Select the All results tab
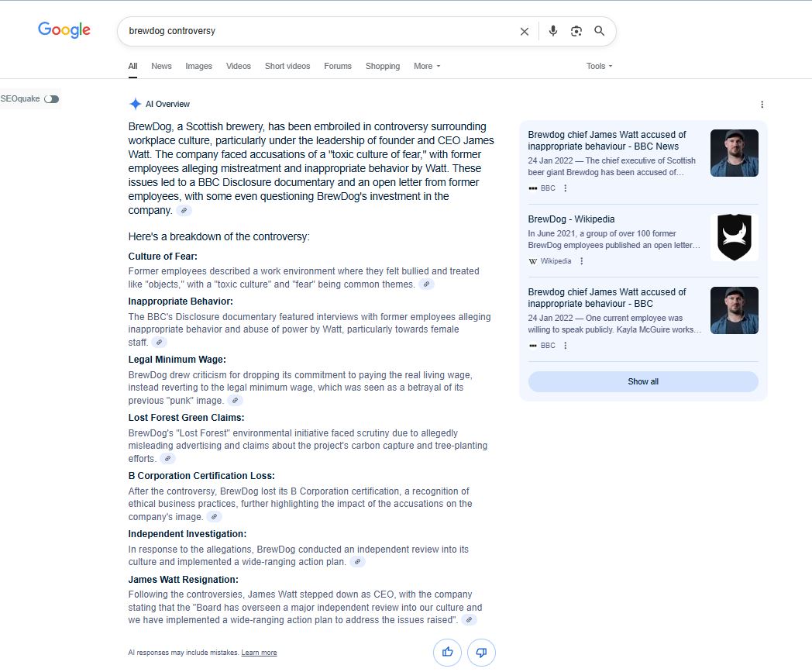The height and width of the screenshot is (672, 812). click(x=133, y=67)
